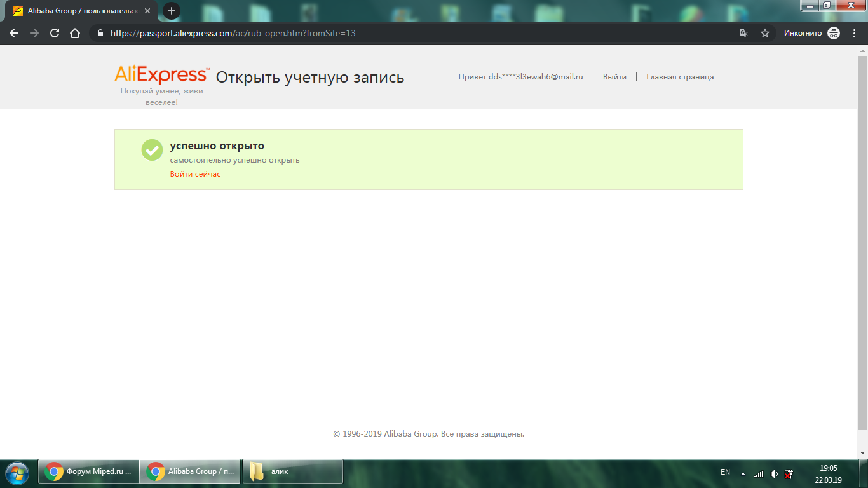Click the greeting with masked mail.ru email

tap(520, 77)
